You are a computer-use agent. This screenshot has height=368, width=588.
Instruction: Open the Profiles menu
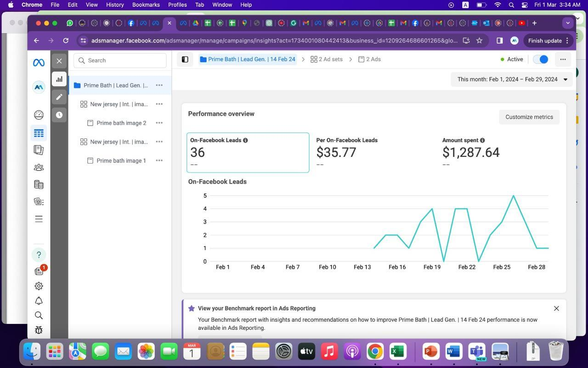(x=177, y=5)
